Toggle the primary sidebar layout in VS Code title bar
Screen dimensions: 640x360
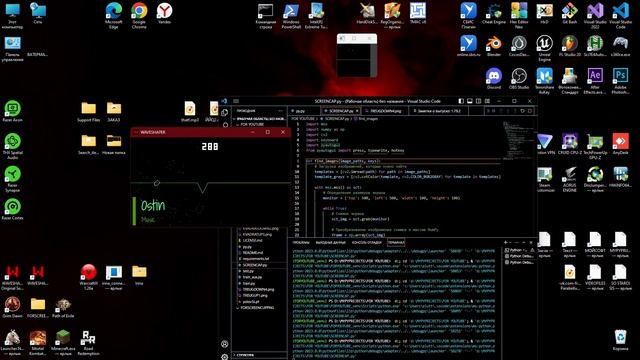click(x=461, y=101)
